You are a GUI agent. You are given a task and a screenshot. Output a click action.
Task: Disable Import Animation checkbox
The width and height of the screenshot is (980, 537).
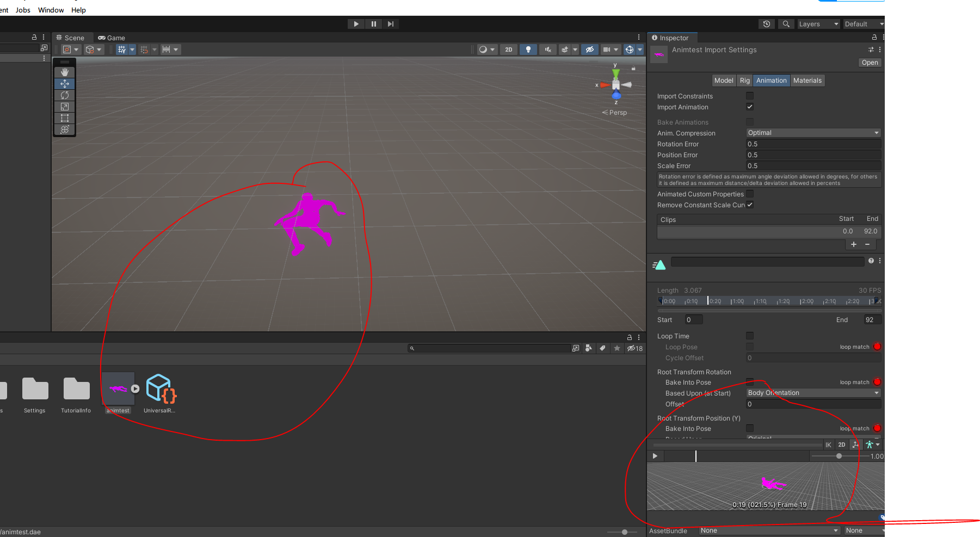pyautogui.click(x=749, y=107)
